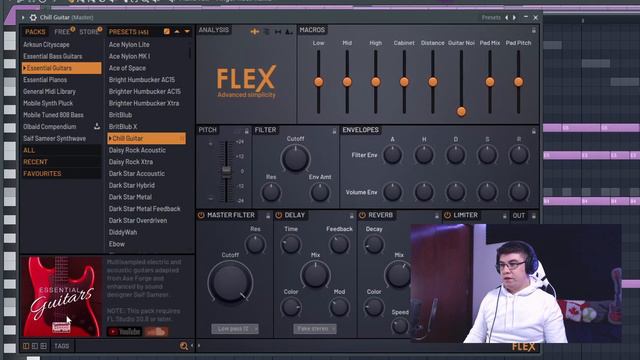Open the TAGS button
This screenshot has width=640, height=360.
[x=62, y=346]
